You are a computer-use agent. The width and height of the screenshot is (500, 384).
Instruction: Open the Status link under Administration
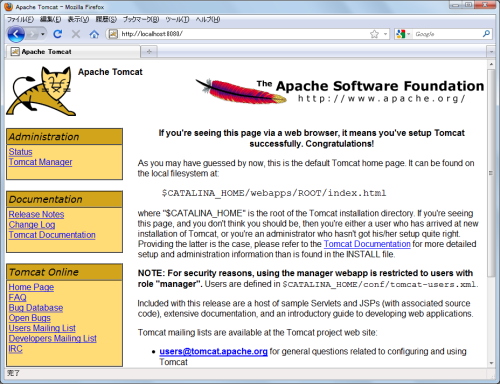tap(20, 152)
